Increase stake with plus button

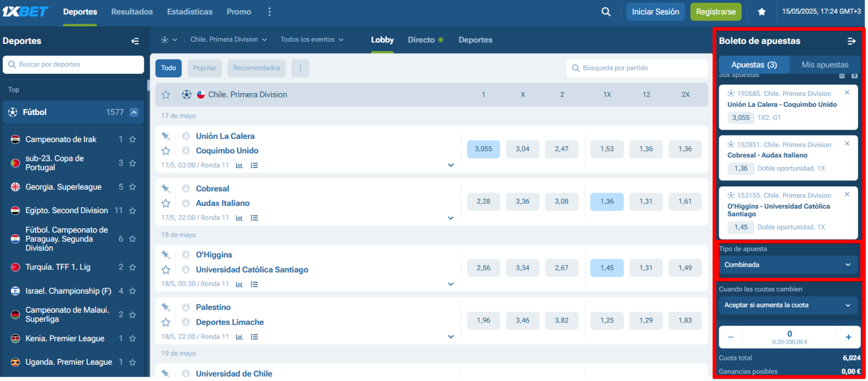pos(848,337)
